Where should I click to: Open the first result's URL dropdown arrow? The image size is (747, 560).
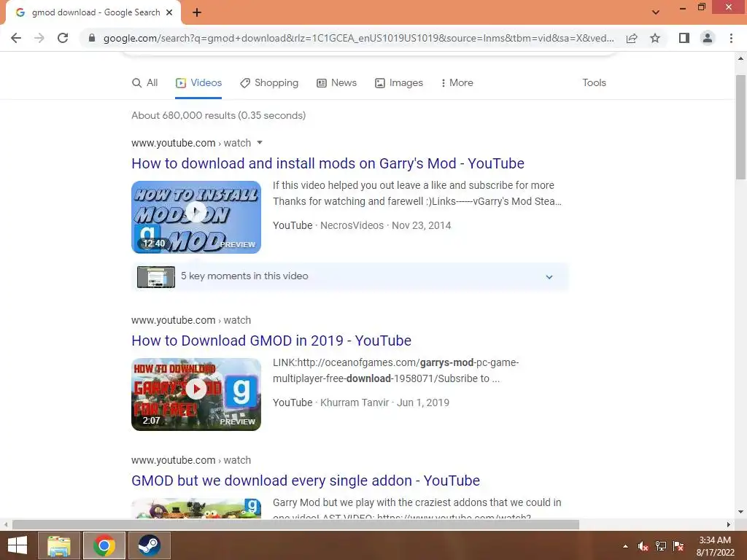[x=260, y=143]
